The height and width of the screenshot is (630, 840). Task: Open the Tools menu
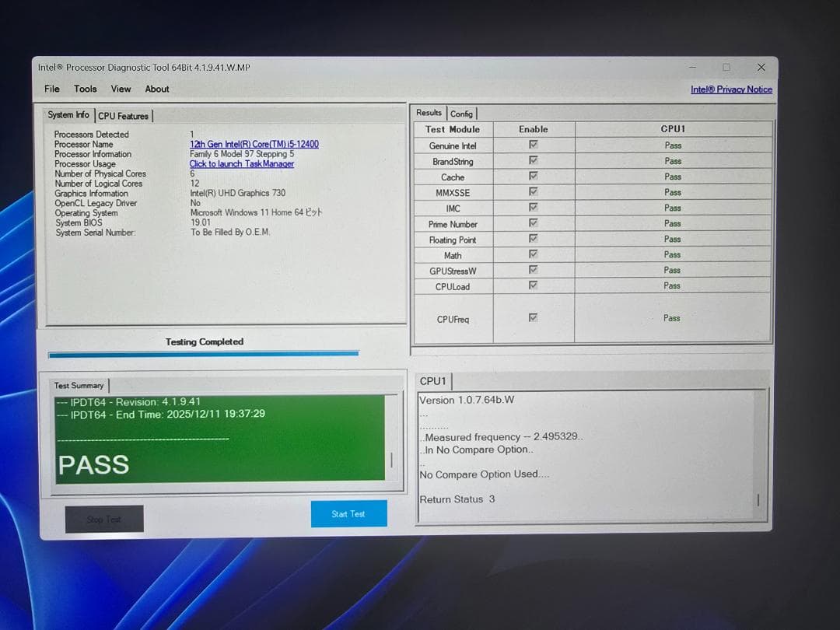85,89
